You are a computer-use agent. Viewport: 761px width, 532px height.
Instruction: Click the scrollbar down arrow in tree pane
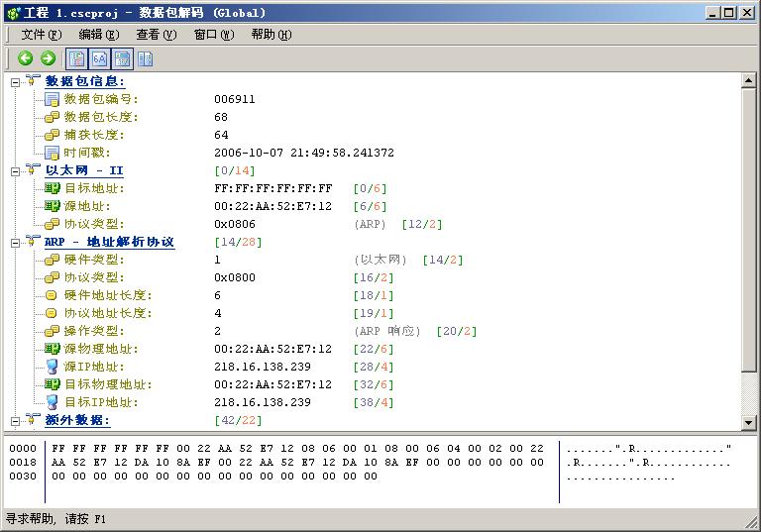click(748, 422)
